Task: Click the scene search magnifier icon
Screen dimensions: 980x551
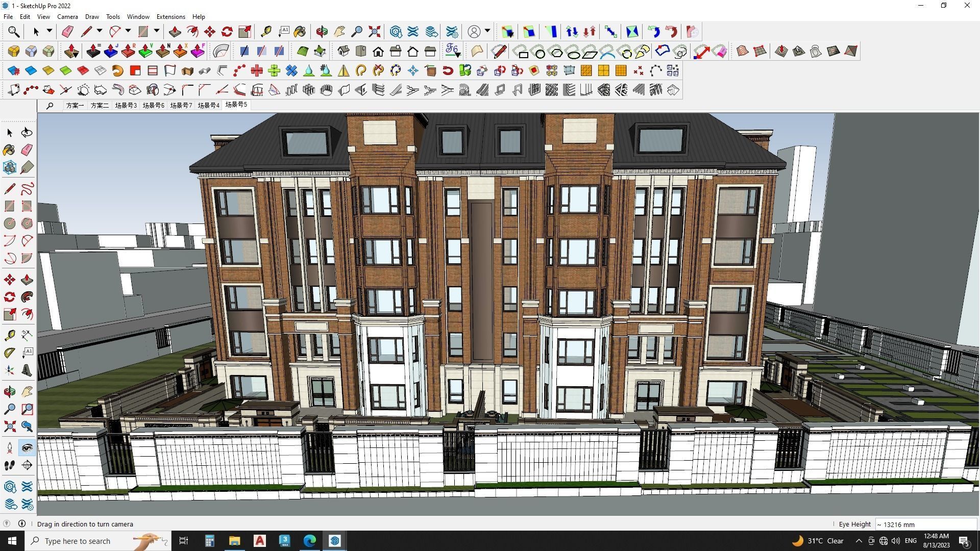Action: (x=50, y=106)
